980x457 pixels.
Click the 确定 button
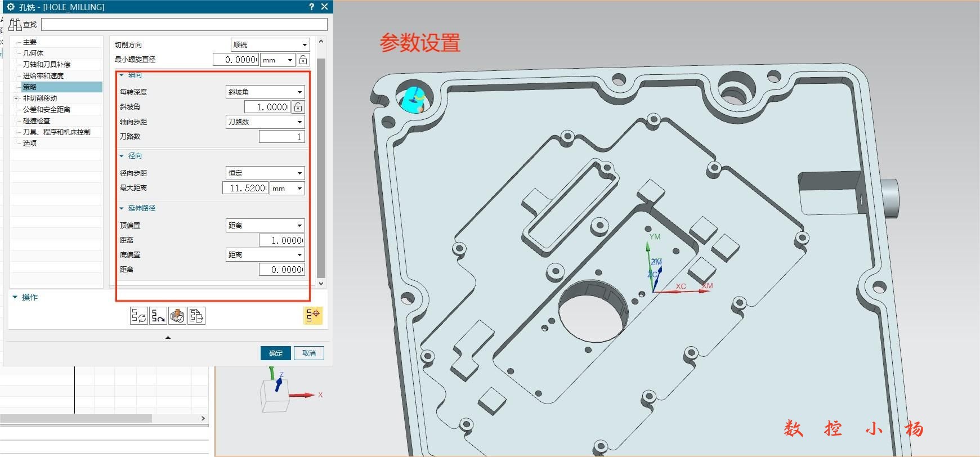[276, 353]
